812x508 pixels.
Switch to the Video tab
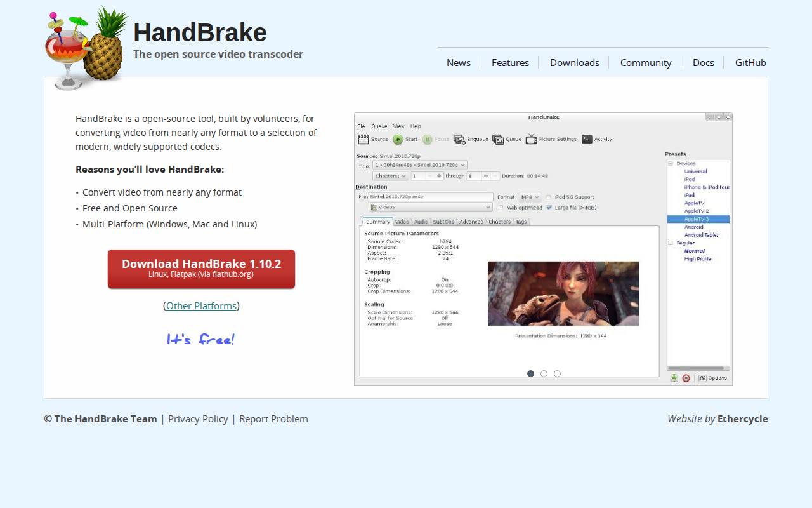pyautogui.click(x=402, y=222)
